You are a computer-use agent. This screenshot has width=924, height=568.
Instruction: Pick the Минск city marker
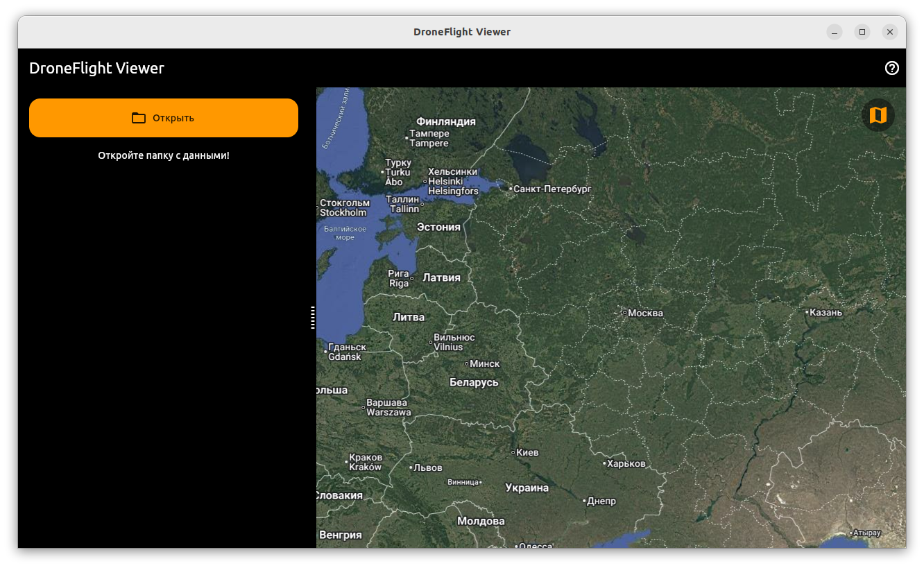(x=467, y=363)
